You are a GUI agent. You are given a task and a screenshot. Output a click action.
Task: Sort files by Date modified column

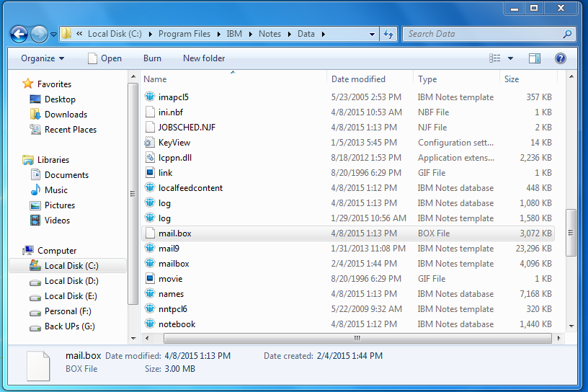tap(358, 79)
